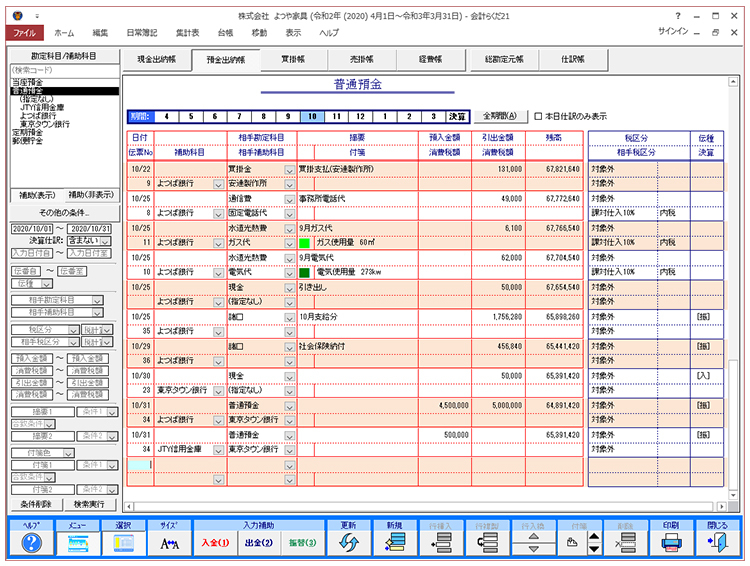Click the 付箋 sticky note icon
Screen dimensions: 750x566
coord(572,543)
